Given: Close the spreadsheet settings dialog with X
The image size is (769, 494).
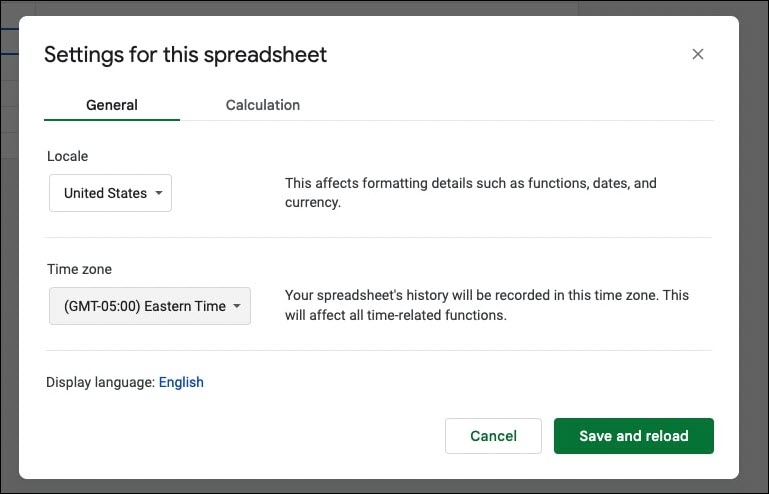Looking at the screenshot, I should pyautogui.click(x=697, y=54).
